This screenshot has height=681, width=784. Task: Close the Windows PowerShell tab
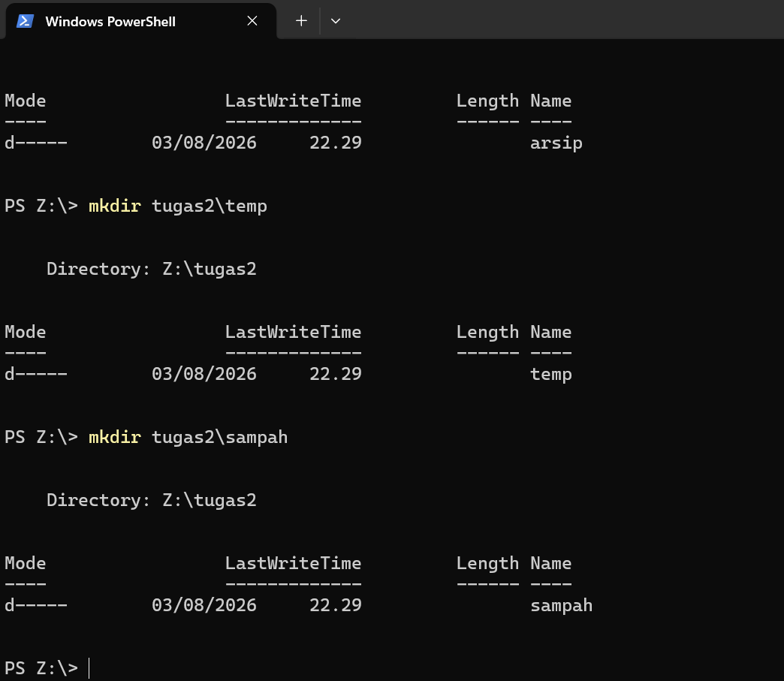tap(252, 21)
